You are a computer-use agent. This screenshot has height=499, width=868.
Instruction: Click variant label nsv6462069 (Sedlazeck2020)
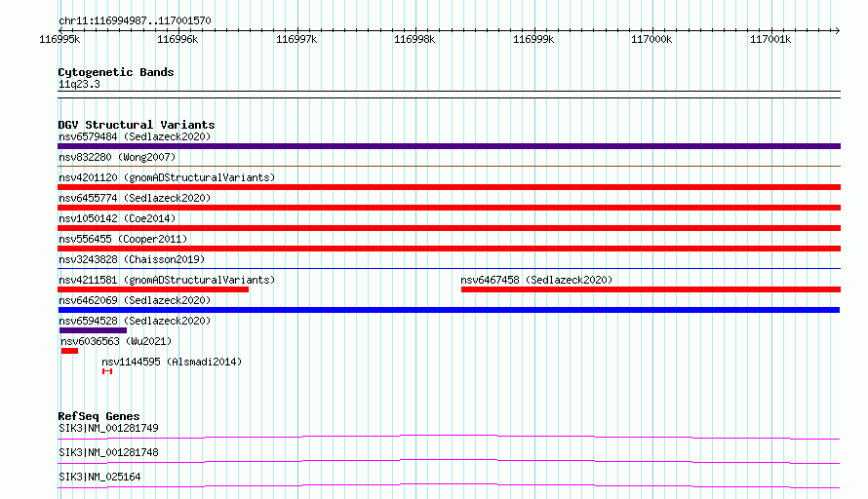pos(135,300)
